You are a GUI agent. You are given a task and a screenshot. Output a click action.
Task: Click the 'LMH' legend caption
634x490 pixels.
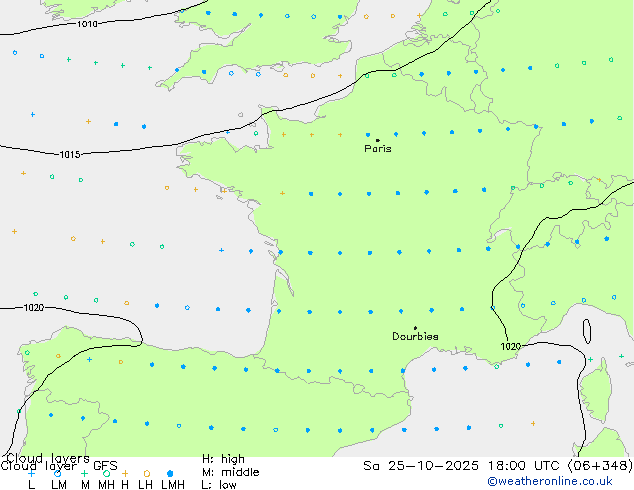tap(173, 485)
